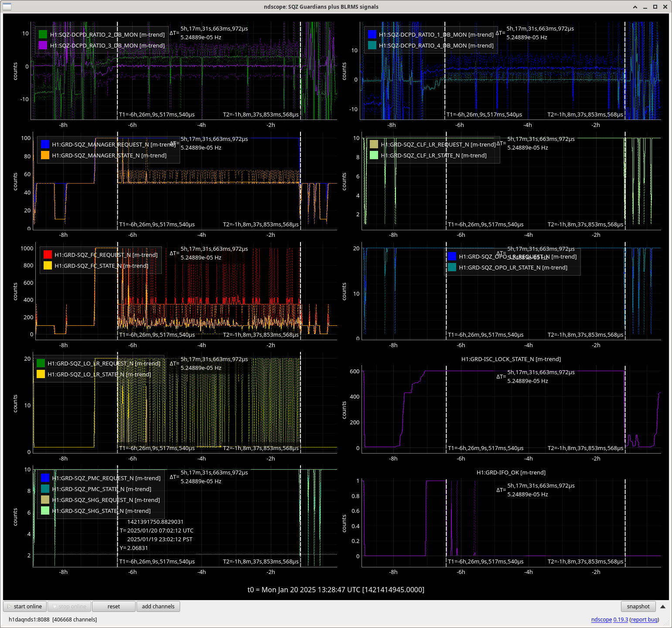This screenshot has height=628, width=672.
Task: Click orange swatch for GRD-SQZ_MANAGER_STATE_N
Action: [x=45, y=155]
